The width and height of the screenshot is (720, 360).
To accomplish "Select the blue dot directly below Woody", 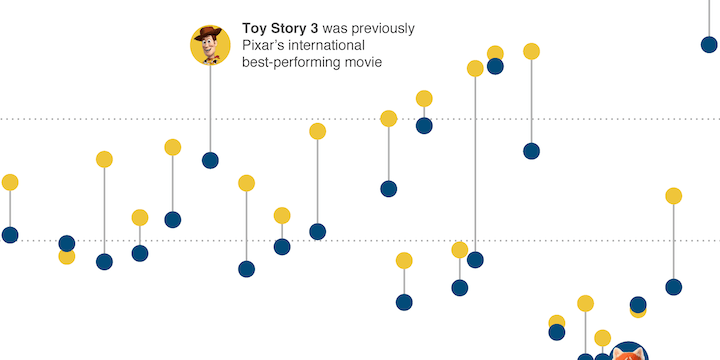I will click(210, 161).
